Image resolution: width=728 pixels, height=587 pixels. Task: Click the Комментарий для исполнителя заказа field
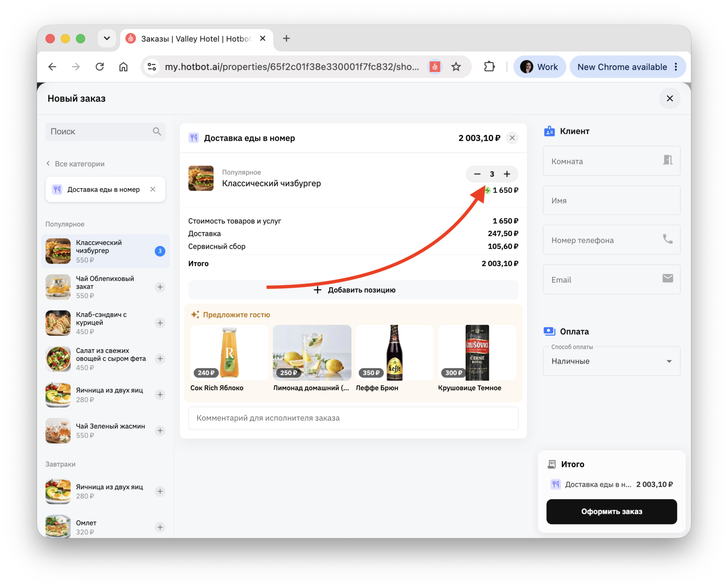click(354, 418)
